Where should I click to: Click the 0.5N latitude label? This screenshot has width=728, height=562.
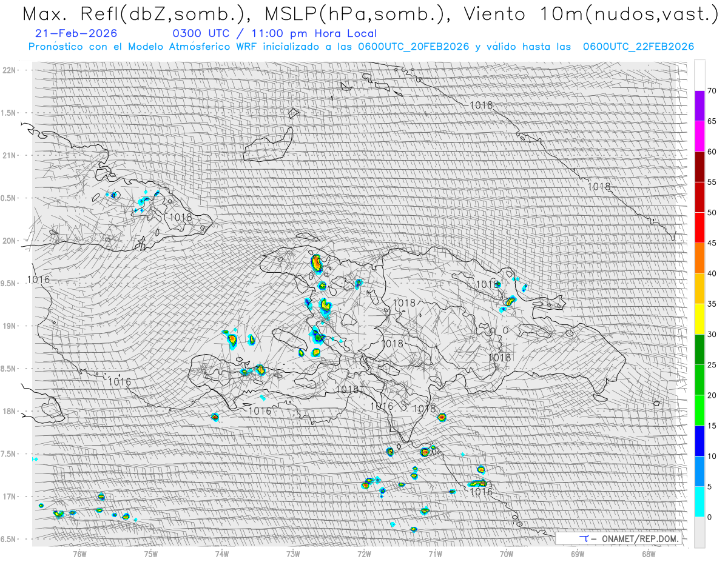[9, 198]
